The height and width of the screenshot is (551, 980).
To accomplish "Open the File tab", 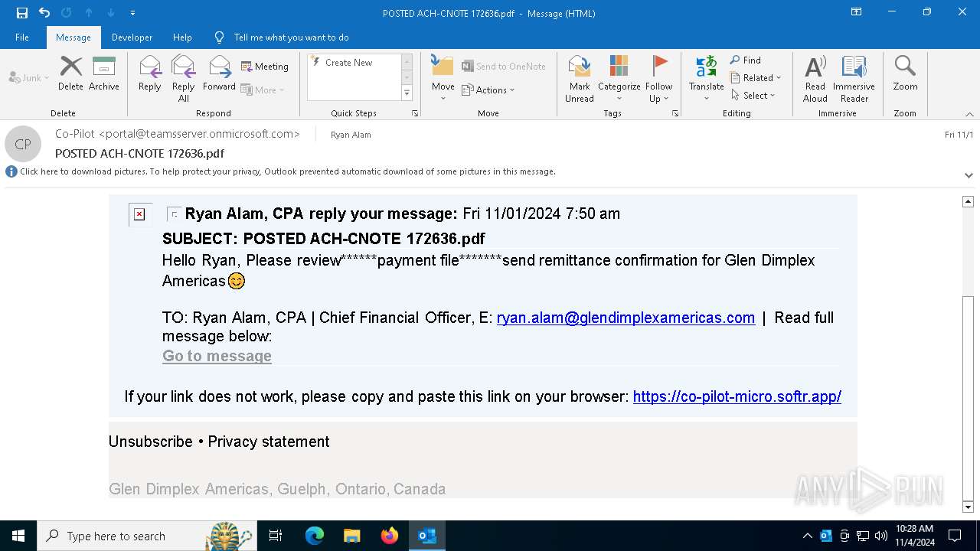I will point(22,37).
